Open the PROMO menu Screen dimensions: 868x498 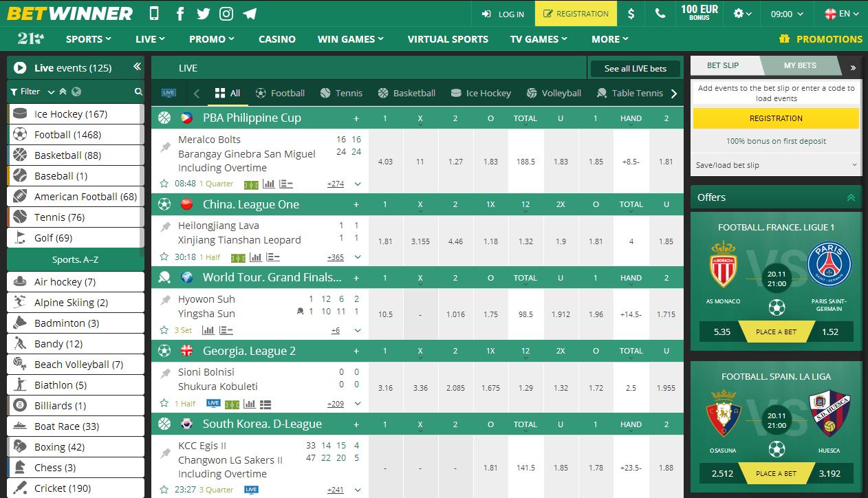[212, 39]
